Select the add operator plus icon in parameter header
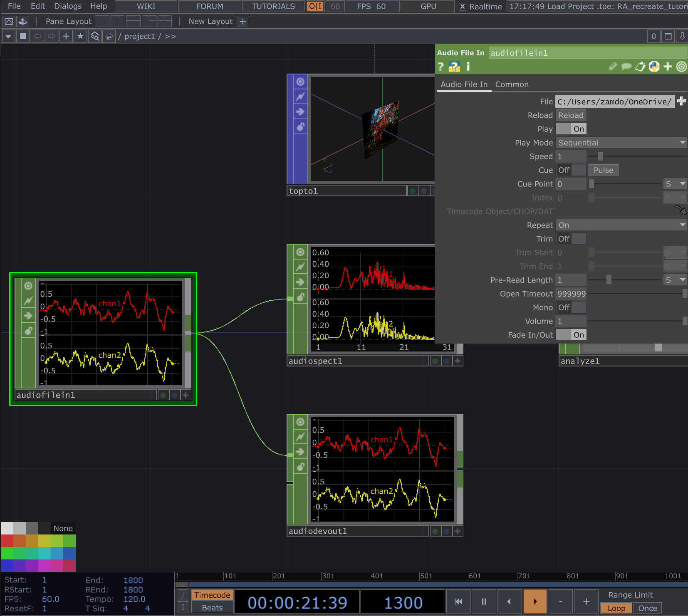Image resolution: width=688 pixels, height=616 pixels. [668, 67]
